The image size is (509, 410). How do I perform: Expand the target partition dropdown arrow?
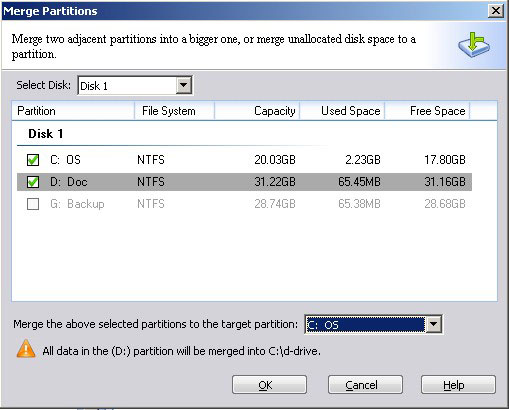(x=433, y=324)
